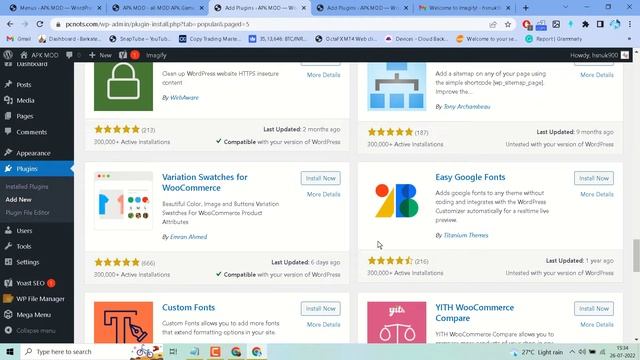Click YITH WooCommerce Compare thumbnail

point(396,322)
